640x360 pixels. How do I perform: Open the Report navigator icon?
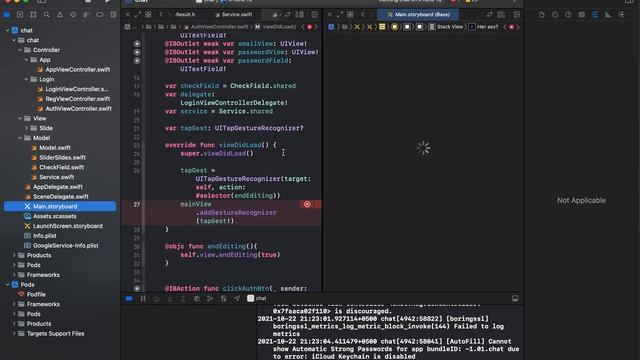tap(113, 15)
